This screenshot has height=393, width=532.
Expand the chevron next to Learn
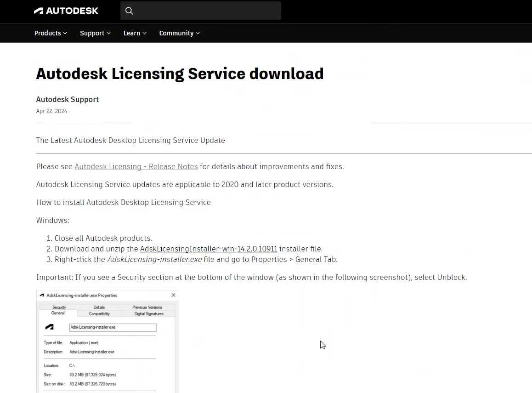(x=144, y=33)
